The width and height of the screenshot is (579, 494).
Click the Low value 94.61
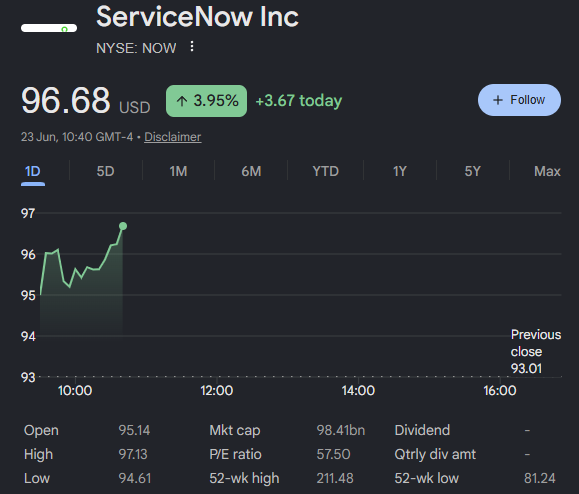[x=135, y=478]
